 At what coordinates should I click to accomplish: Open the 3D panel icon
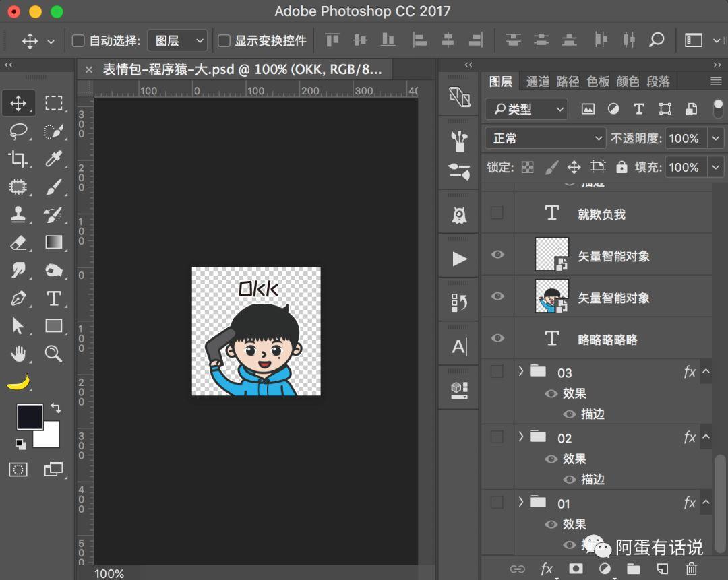459,390
